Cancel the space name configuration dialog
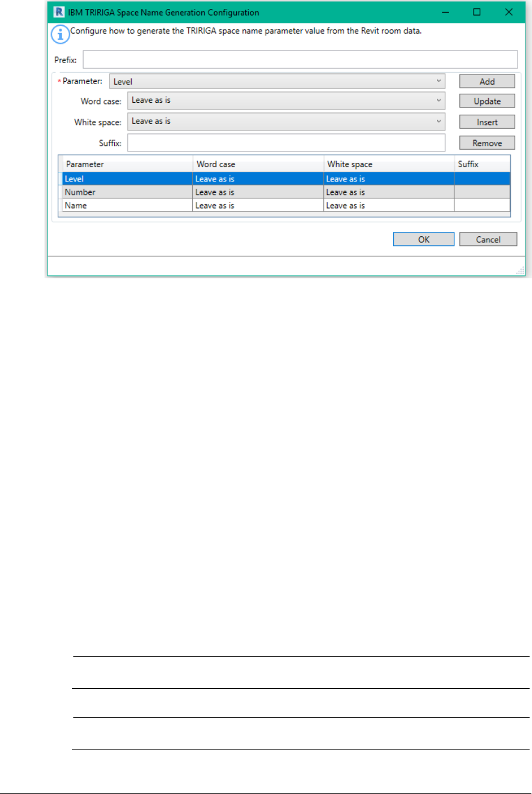Viewport: 532px width, 794px height. point(488,239)
